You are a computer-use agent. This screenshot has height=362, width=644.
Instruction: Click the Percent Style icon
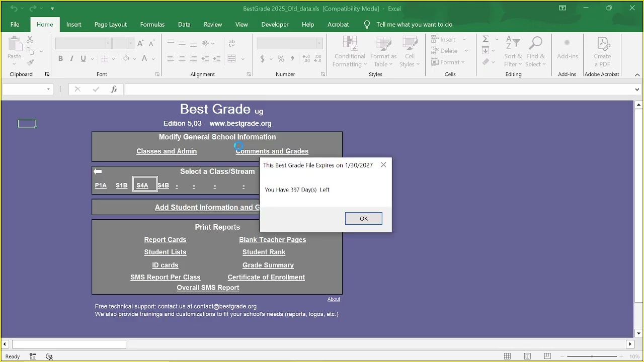281,59
